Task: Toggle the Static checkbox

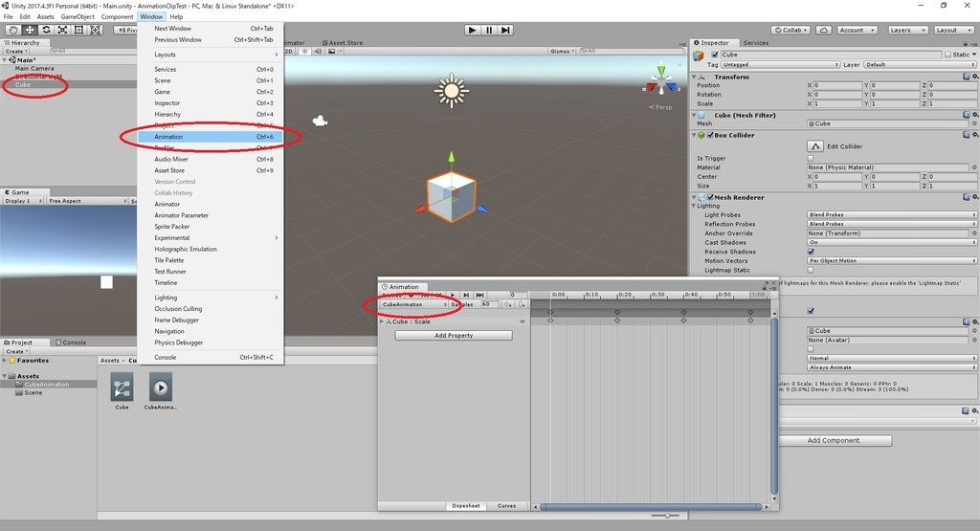Action: [x=947, y=55]
